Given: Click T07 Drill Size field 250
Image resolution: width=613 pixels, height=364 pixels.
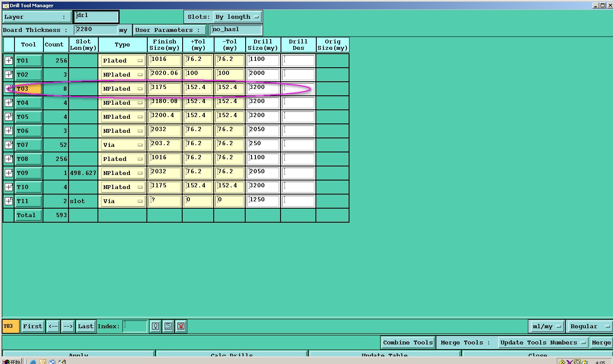Looking at the screenshot, I should (263, 145).
